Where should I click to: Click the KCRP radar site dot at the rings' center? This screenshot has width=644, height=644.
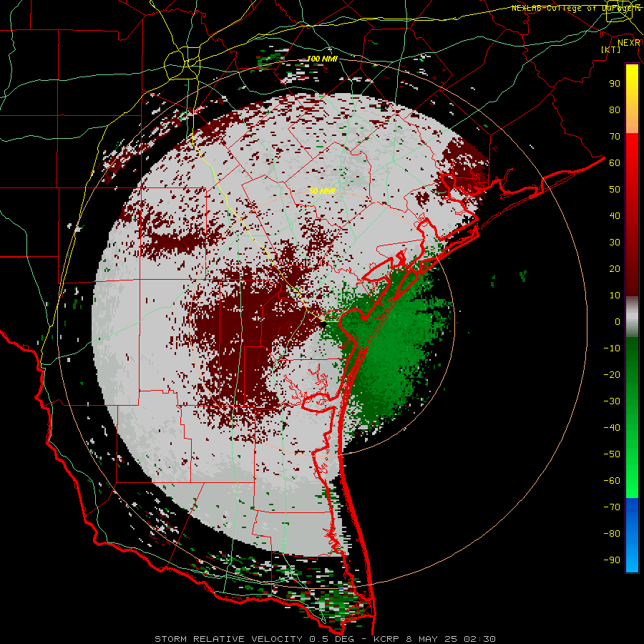[x=323, y=324]
